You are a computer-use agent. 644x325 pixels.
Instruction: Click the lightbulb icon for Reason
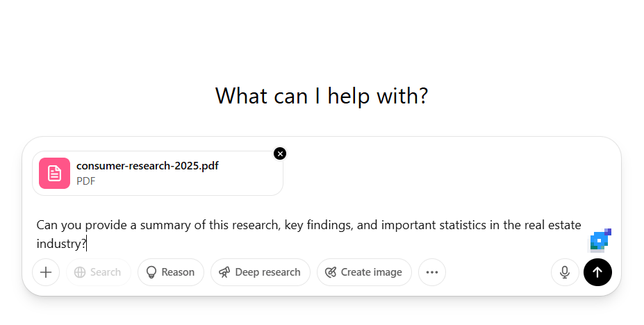(151, 272)
